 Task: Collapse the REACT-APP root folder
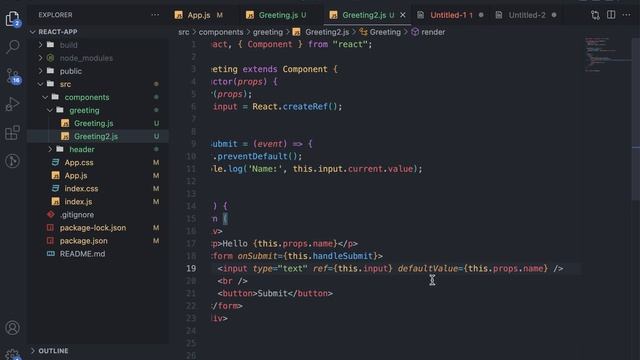coord(58,32)
